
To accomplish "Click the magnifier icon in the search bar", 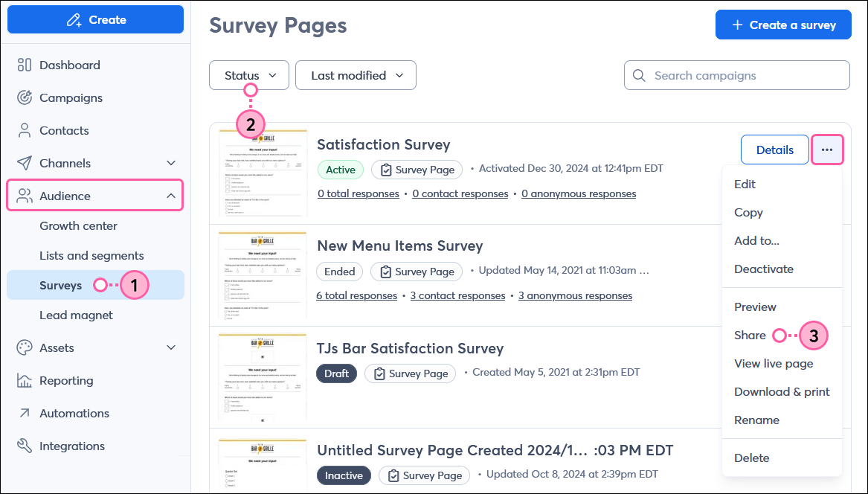I will [x=639, y=75].
